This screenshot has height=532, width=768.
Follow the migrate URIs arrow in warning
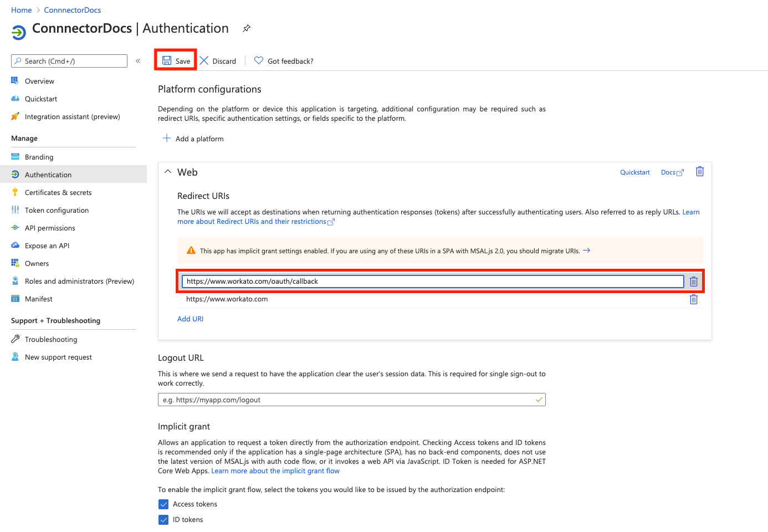(x=586, y=250)
